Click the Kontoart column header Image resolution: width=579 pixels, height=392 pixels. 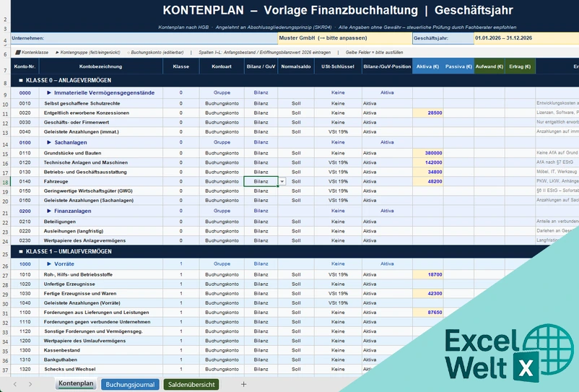tap(222, 66)
